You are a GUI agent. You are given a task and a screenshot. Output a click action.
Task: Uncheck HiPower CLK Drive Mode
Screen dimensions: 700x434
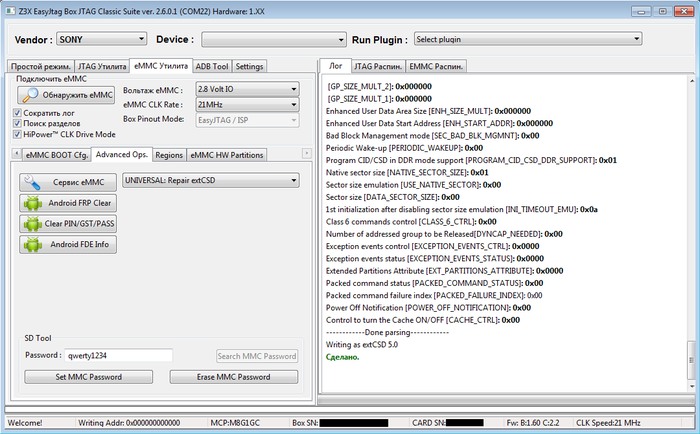click(x=18, y=133)
